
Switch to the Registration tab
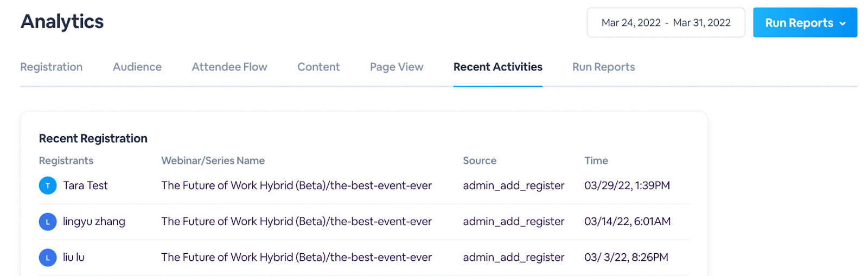[52, 67]
